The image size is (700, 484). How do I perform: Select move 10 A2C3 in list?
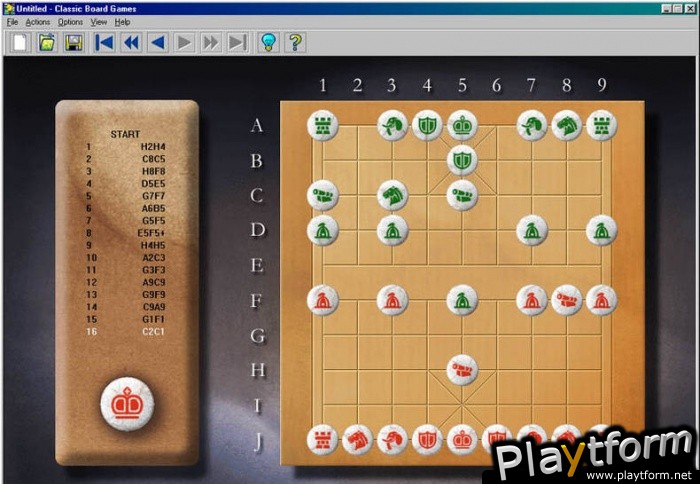point(126,258)
